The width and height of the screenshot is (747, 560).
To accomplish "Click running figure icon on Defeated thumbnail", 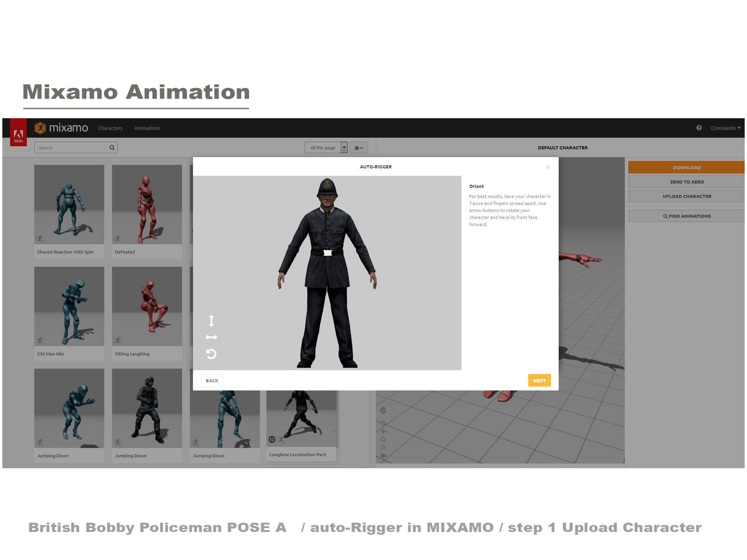I will (117, 238).
